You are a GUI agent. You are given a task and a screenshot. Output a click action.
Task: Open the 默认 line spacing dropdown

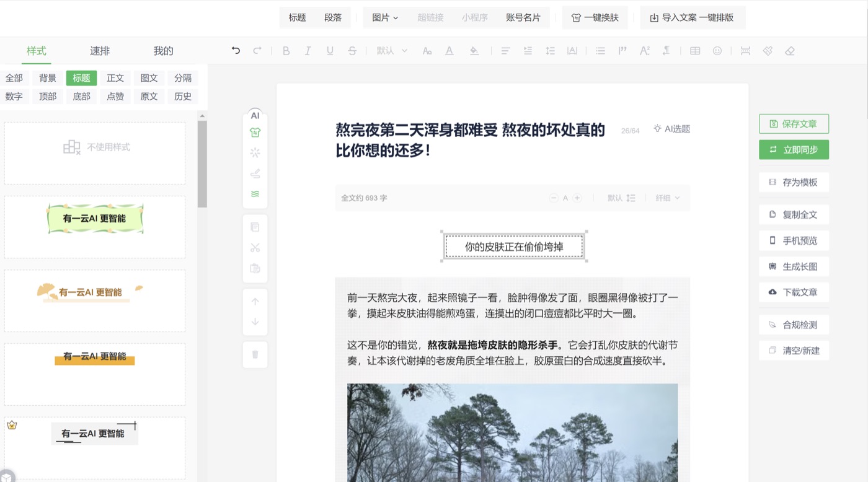(x=621, y=198)
